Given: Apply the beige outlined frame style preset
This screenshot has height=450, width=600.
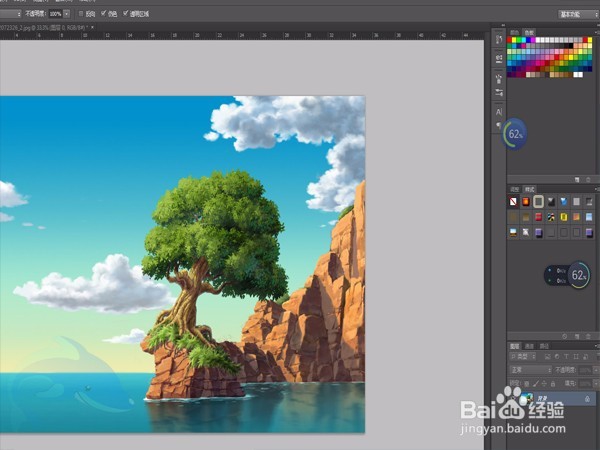Looking at the screenshot, I should coord(538,201).
